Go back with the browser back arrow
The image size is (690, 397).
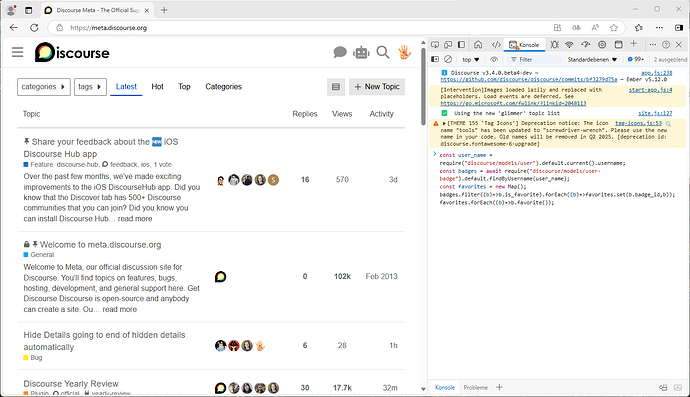tap(14, 28)
